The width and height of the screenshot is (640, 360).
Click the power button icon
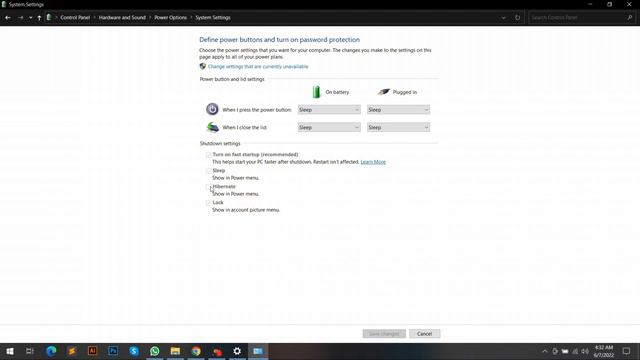point(212,109)
